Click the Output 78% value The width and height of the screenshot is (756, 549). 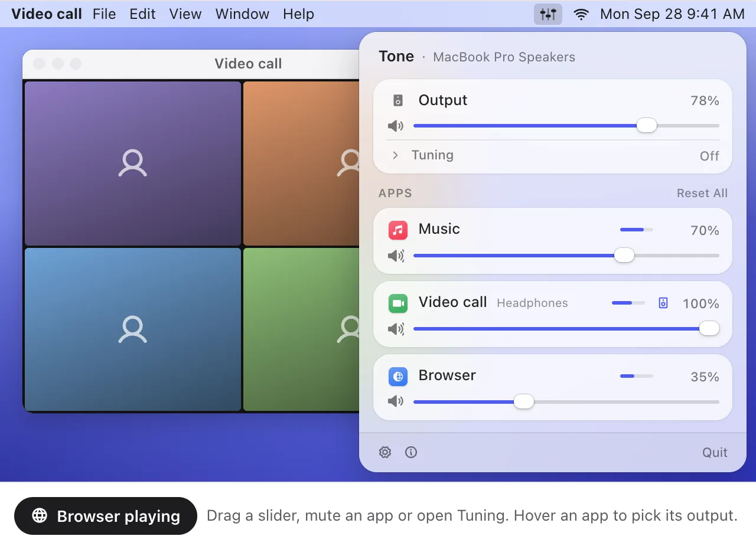pos(705,101)
